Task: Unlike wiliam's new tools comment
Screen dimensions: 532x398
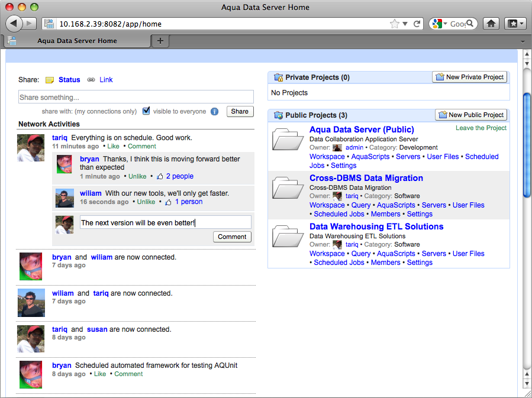Action: pos(146,202)
